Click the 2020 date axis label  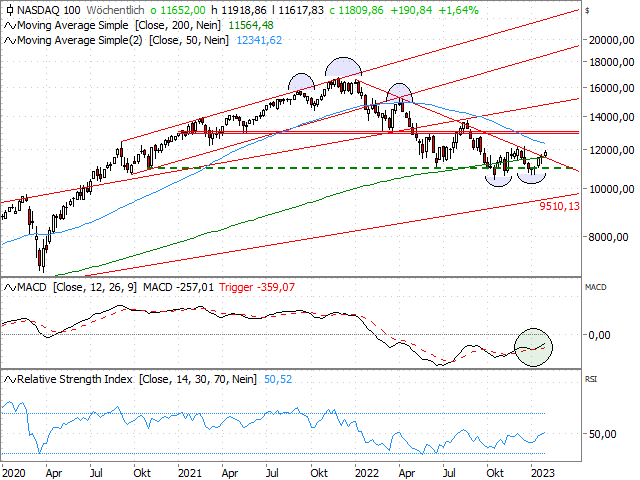click(13, 473)
